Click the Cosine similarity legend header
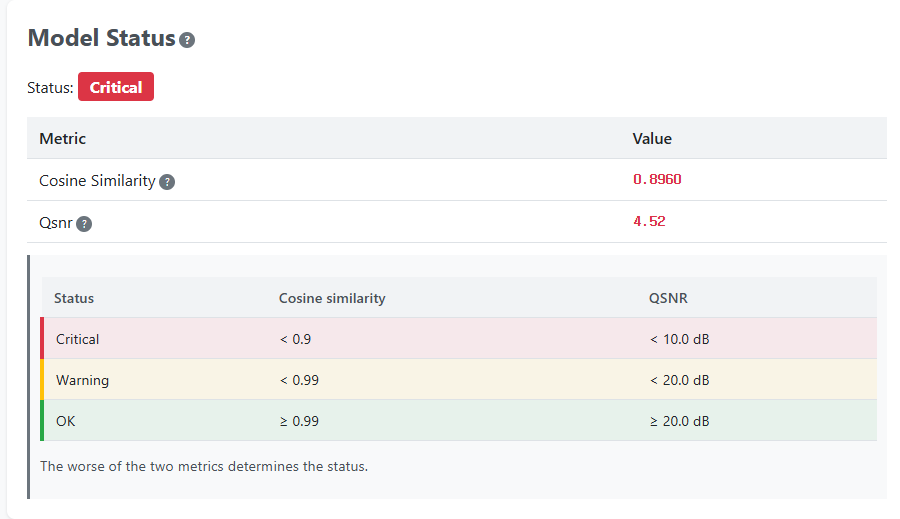Viewport: 900px width, 519px height. pos(332,298)
